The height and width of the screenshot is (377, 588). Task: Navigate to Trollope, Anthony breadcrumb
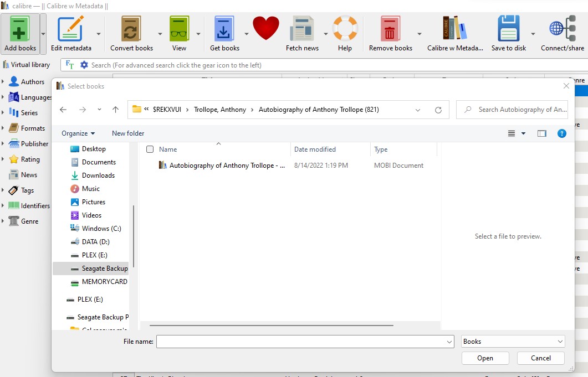220,110
